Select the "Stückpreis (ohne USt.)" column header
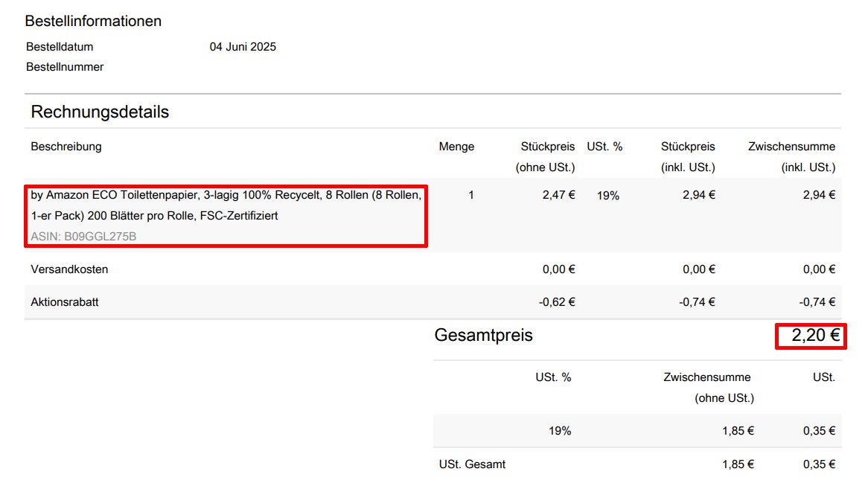The image size is (868, 486). coord(545,156)
